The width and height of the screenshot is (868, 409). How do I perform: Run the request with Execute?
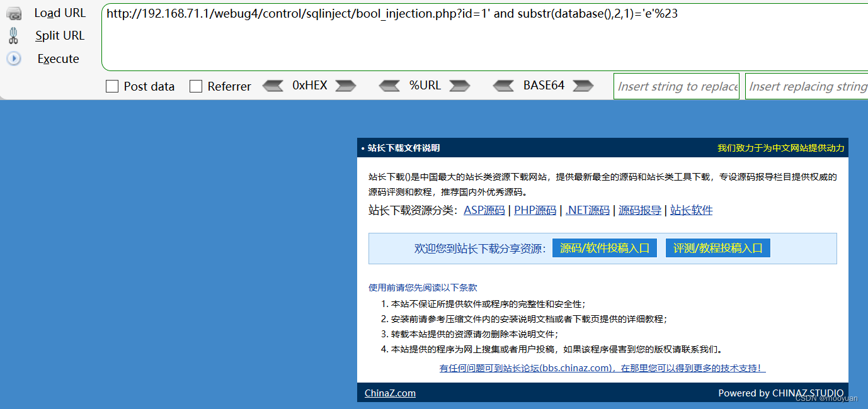point(59,59)
